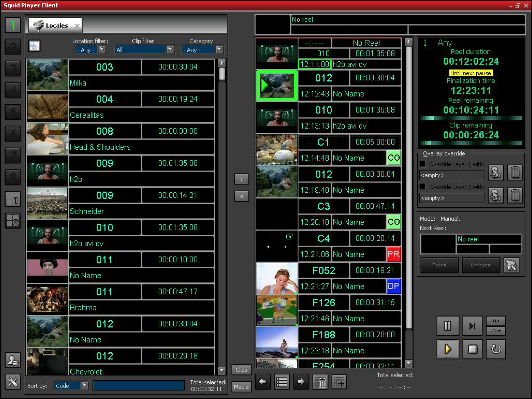Enable Override Layer 1 checkbox
Screen dimensions: 532x399
[423, 164]
